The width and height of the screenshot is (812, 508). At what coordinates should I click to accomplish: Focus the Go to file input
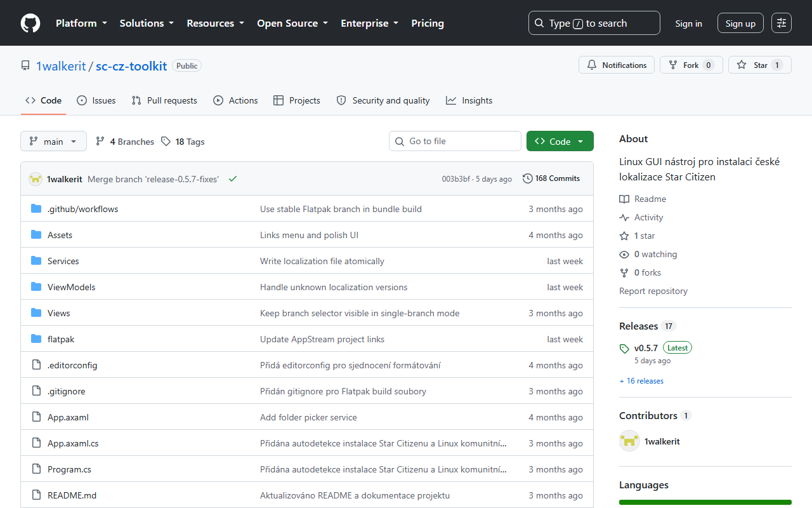(455, 142)
